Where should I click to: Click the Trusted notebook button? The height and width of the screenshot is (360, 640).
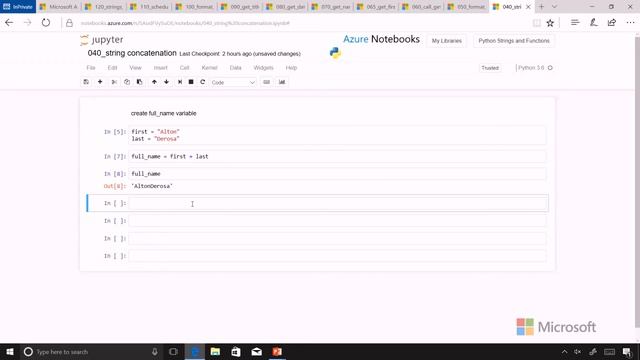(x=490, y=68)
